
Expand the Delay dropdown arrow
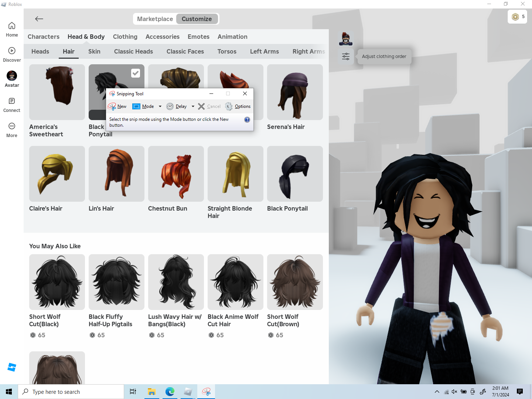(x=193, y=106)
